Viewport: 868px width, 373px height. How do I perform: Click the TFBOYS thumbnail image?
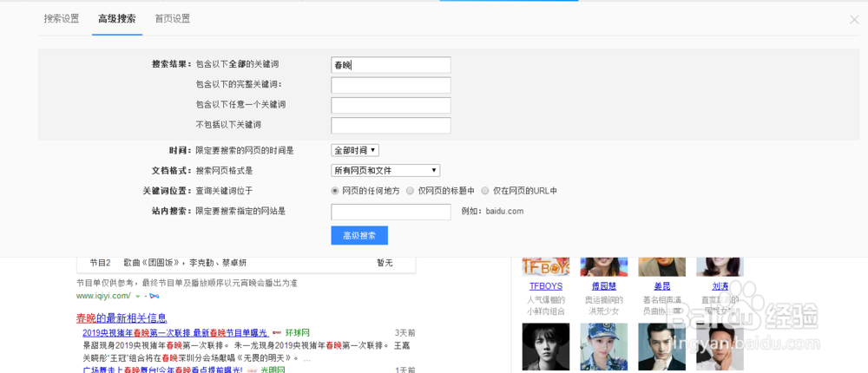tap(546, 267)
